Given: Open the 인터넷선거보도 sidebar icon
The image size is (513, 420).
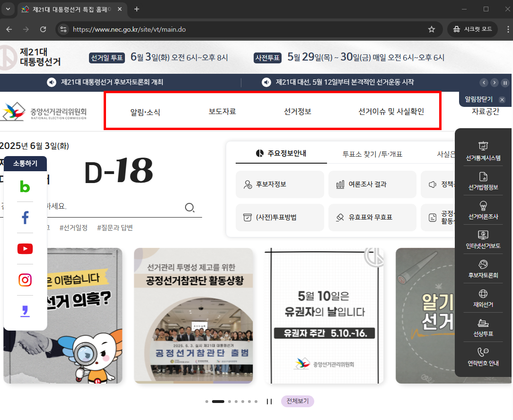Looking at the screenshot, I should [x=483, y=241].
